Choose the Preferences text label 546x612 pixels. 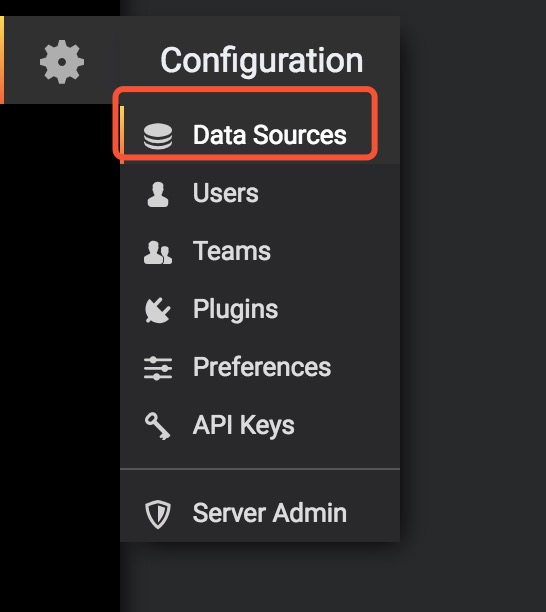point(262,367)
